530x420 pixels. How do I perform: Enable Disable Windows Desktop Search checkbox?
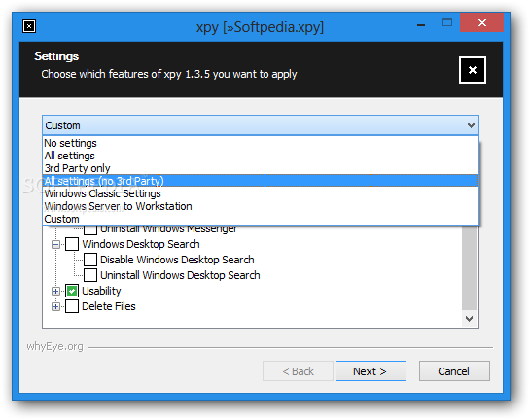pyautogui.click(x=90, y=260)
